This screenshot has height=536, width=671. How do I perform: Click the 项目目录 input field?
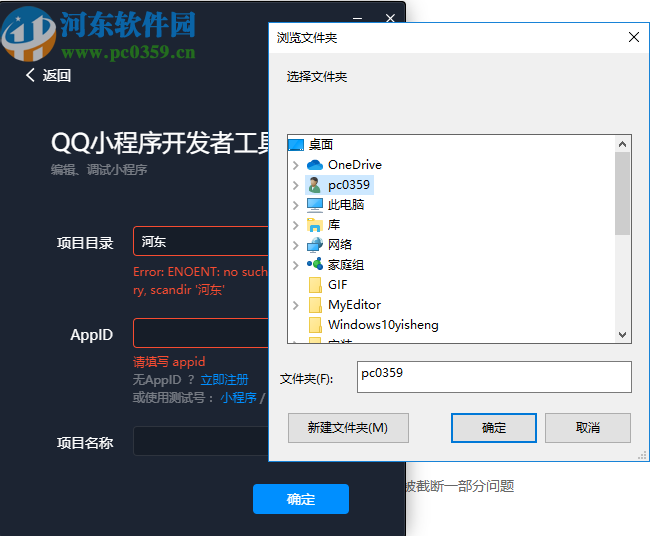(x=201, y=241)
